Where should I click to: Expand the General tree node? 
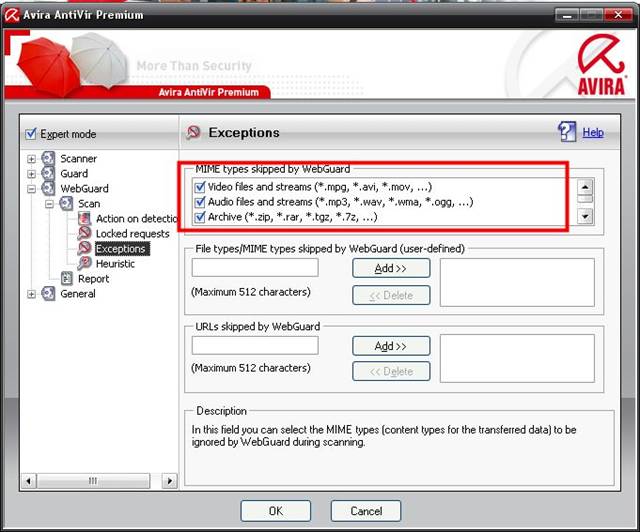(32, 294)
